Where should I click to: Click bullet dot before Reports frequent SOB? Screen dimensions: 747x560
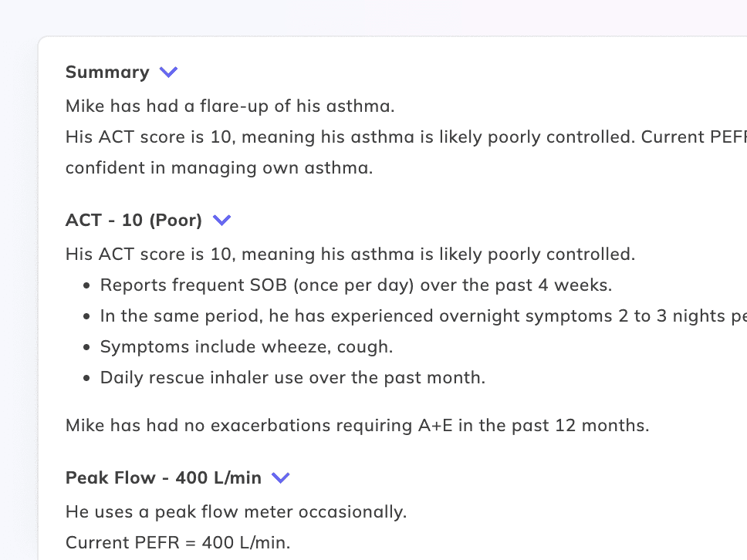coord(86,286)
